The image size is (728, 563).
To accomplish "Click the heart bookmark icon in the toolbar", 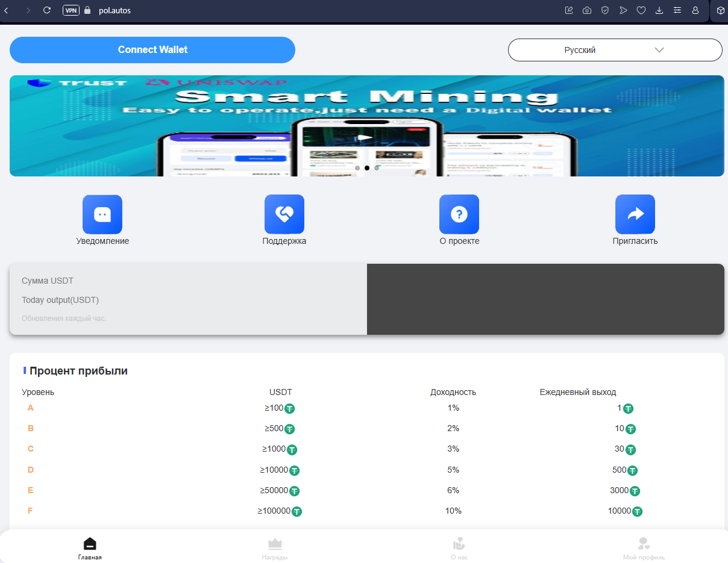I will [x=641, y=10].
